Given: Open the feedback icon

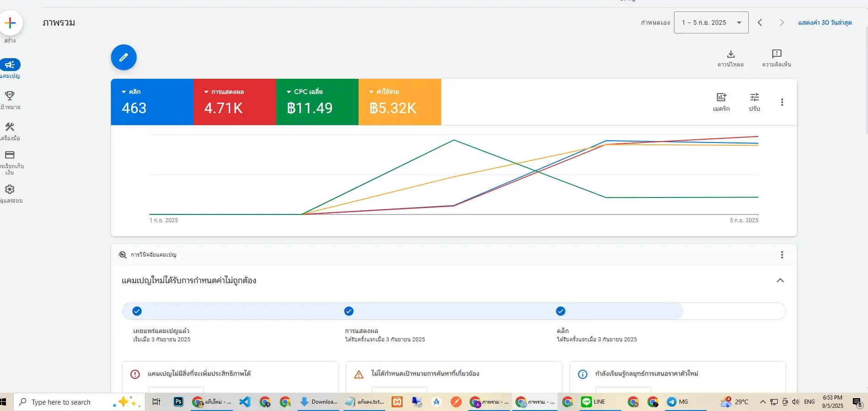Looking at the screenshot, I should pyautogui.click(x=776, y=54).
